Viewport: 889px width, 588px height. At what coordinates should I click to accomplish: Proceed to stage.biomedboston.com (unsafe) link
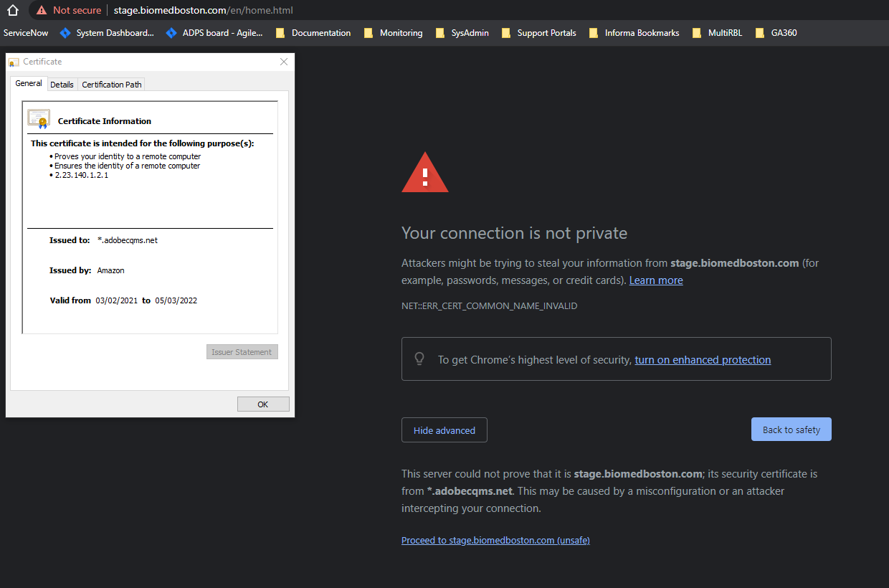click(495, 541)
